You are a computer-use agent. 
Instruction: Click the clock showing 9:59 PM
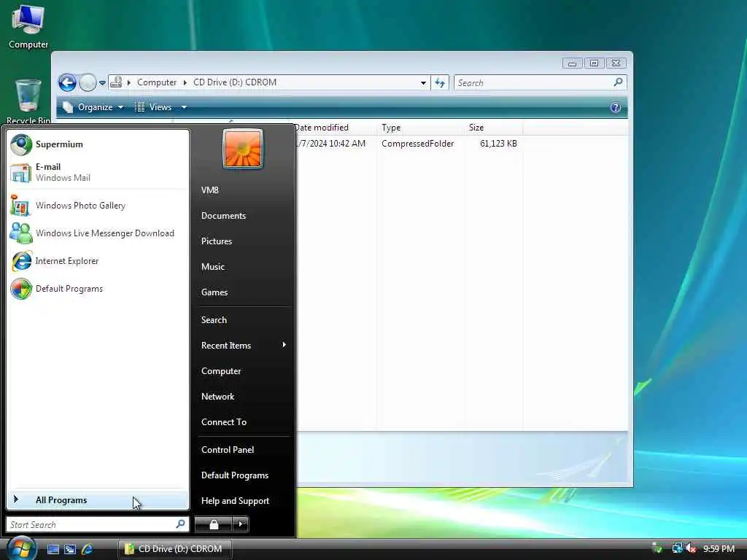(x=719, y=548)
